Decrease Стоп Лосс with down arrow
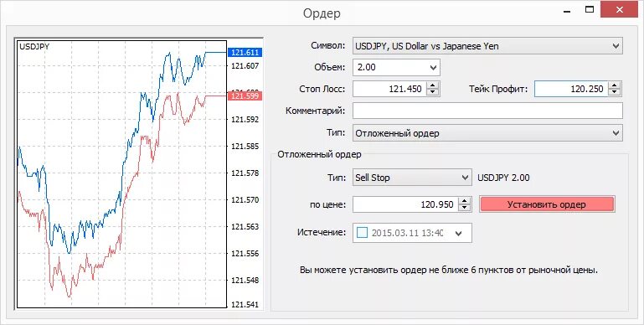This screenshot has height=325, width=644. (432, 92)
